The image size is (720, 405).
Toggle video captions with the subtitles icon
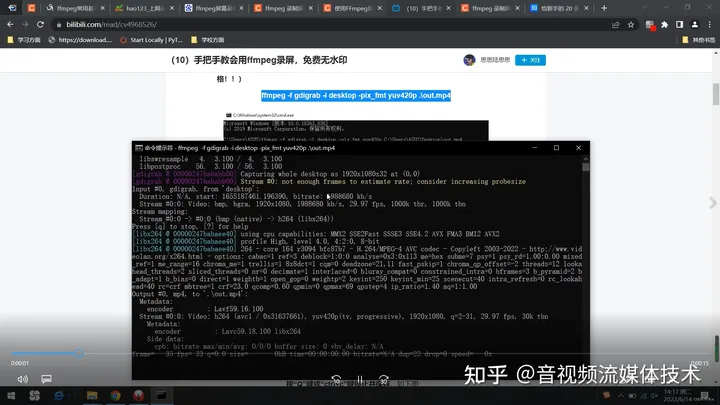pos(46,379)
